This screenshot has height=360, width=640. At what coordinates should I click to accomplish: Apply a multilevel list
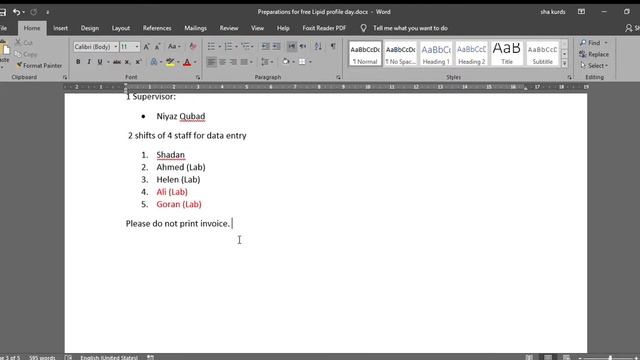[245, 47]
